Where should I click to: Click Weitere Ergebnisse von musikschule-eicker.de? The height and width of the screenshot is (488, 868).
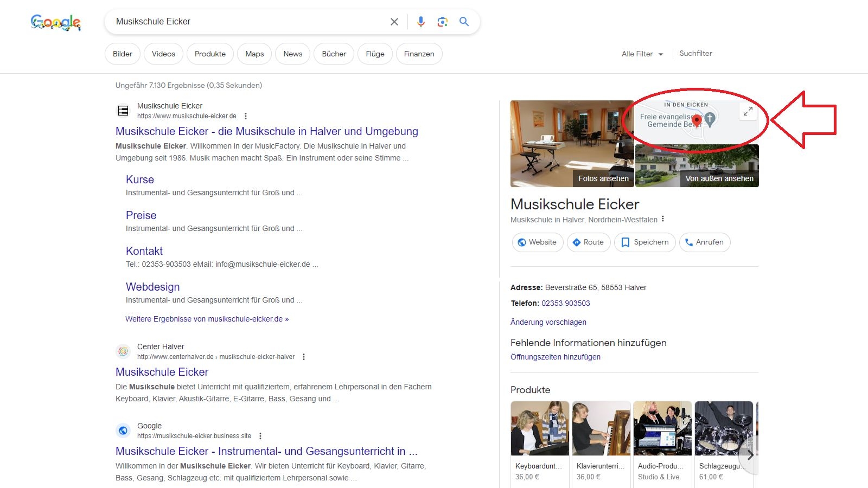point(207,319)
